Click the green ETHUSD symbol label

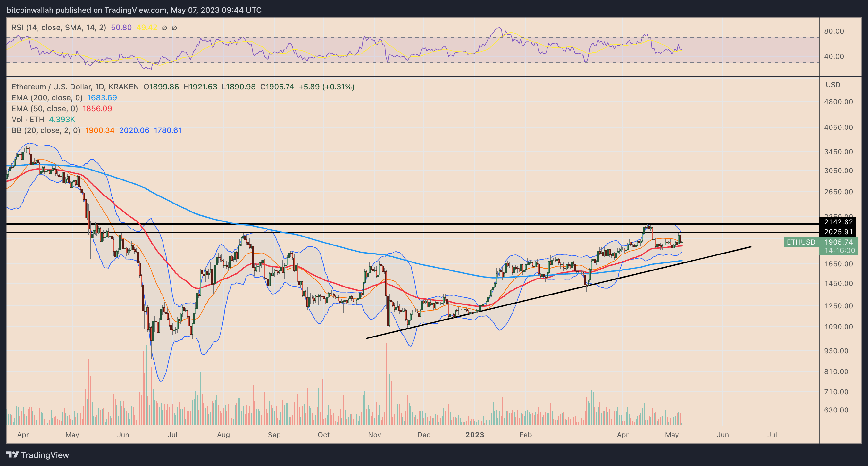tap(801, 242)
